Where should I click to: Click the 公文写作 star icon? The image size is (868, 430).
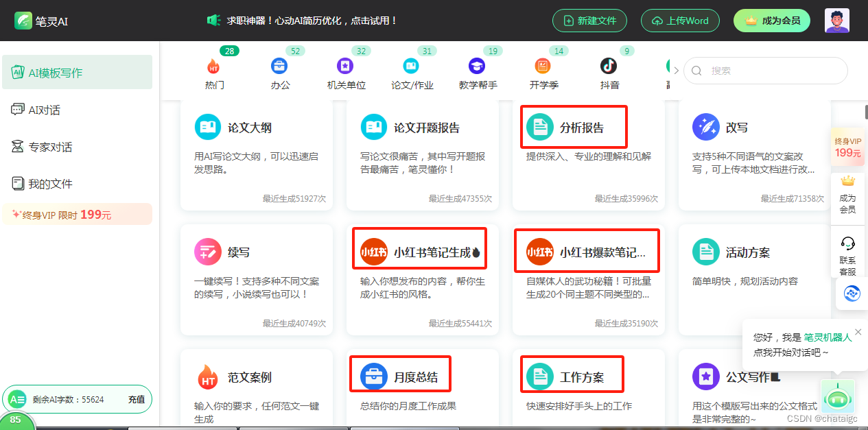[x=706, y=377]
